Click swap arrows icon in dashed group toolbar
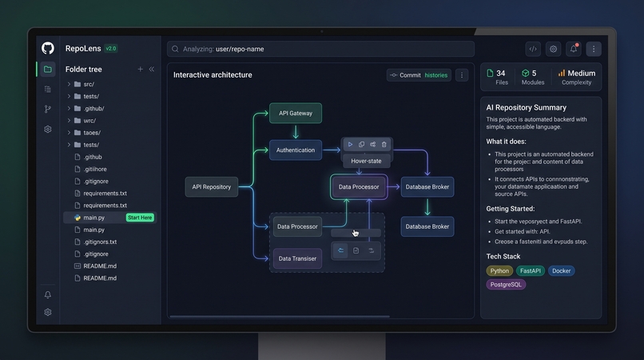This screenshot has height=360, width=644. click(x=372, y=250)
